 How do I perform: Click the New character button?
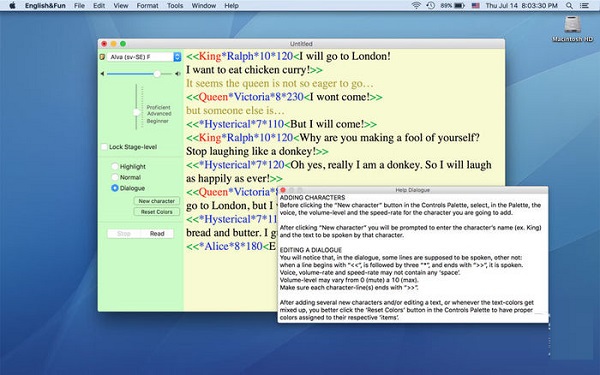(x=157, y=201)
